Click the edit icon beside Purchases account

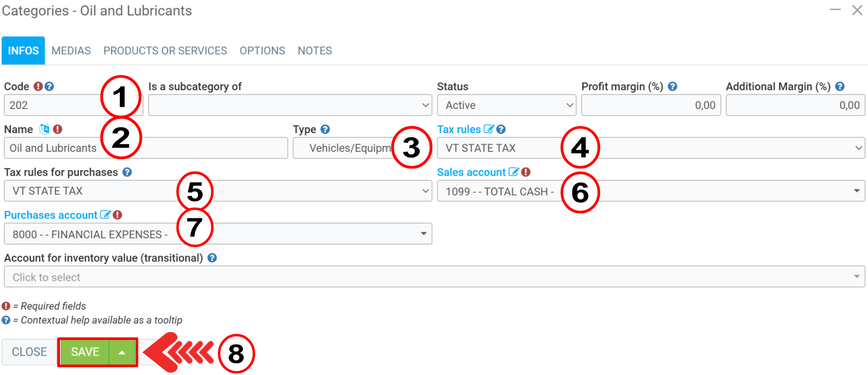[105, 215]
